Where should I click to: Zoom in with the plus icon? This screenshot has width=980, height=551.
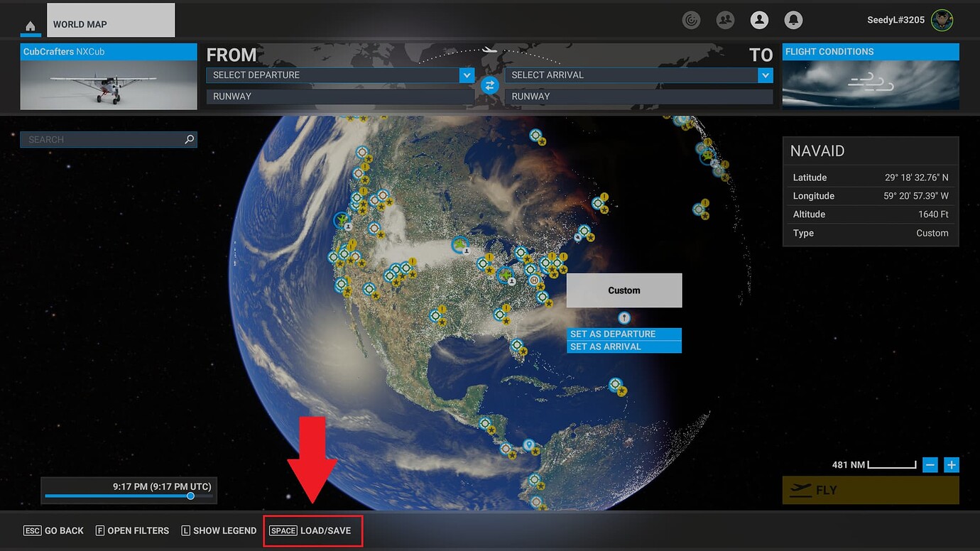click(952, 464)
